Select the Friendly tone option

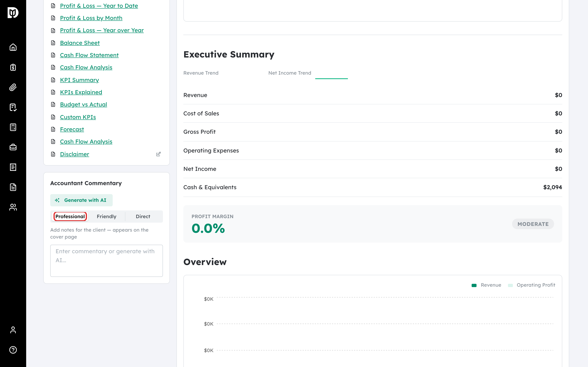(106, 216)
